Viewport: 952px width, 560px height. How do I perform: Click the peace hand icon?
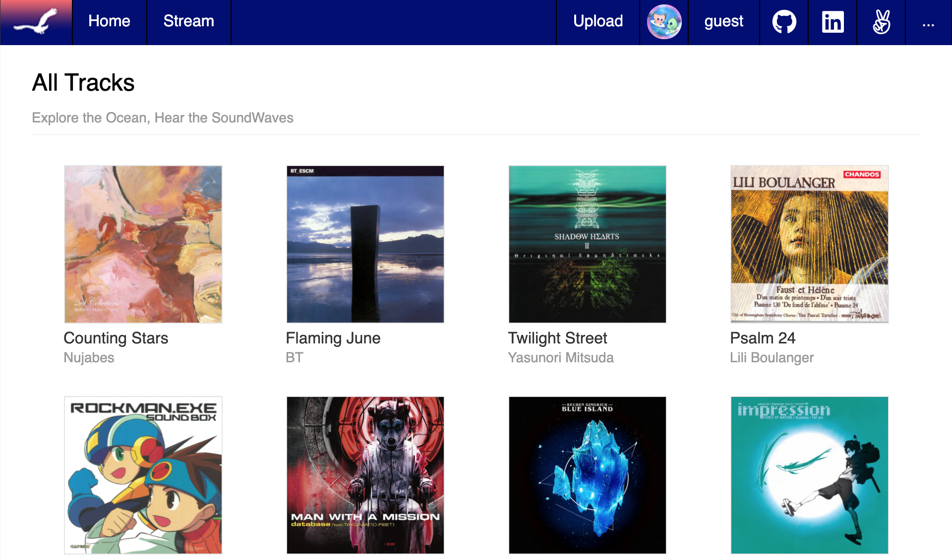pos(881,22)
